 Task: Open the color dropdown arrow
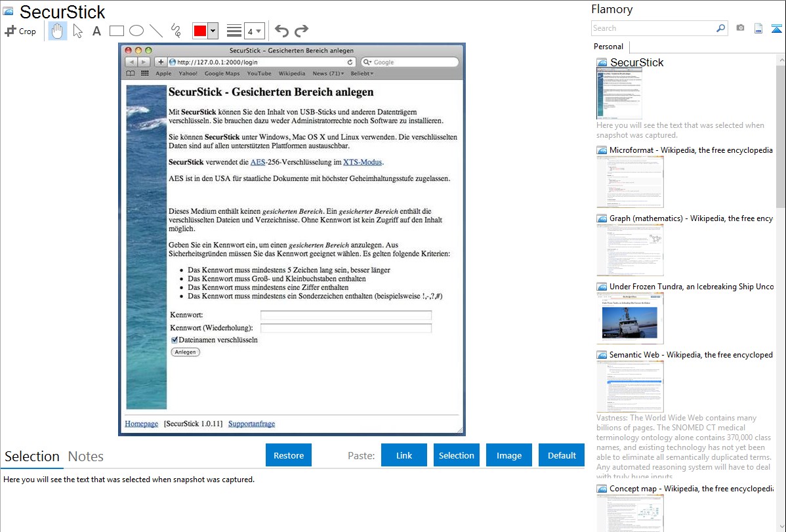pos(213,31)
